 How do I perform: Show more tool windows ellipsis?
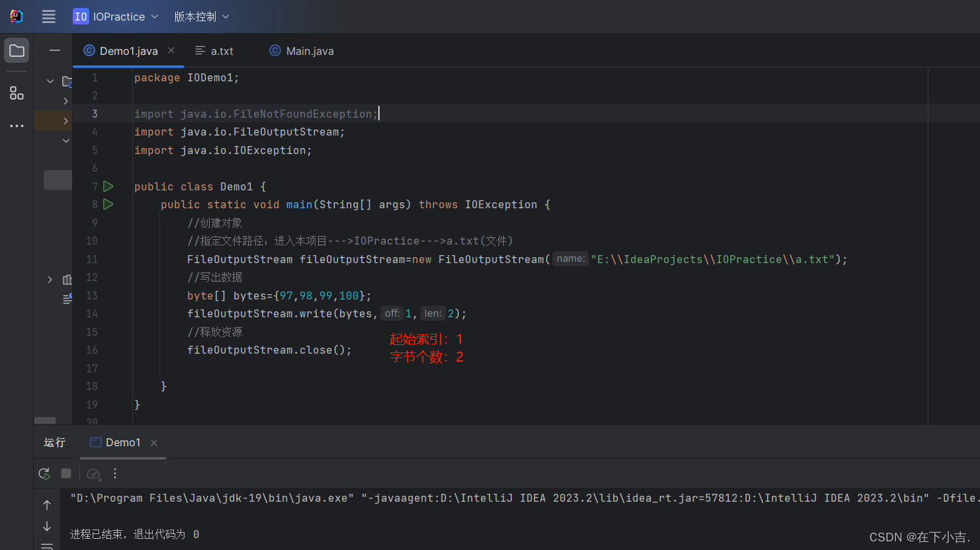(x=17, y=126)
